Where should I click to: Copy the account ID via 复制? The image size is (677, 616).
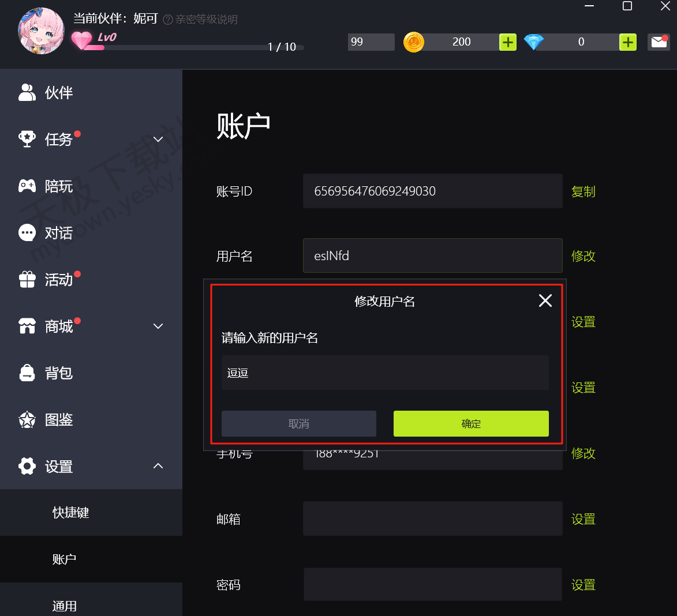click(584, 191)
